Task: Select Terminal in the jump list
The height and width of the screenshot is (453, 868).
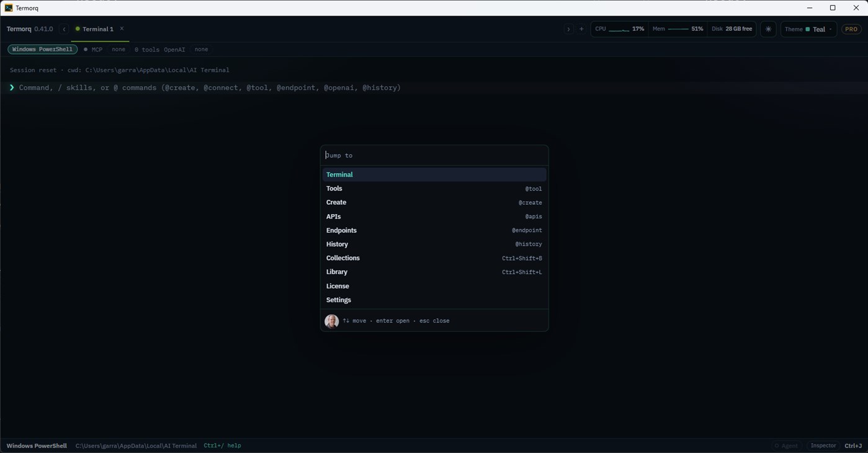Action: (434, 174)
